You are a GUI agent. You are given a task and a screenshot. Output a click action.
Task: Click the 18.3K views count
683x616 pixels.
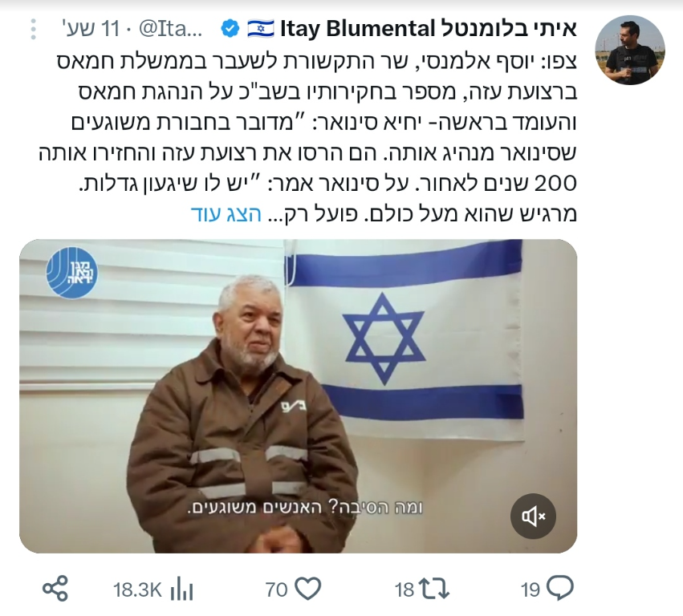click(137, 590)
